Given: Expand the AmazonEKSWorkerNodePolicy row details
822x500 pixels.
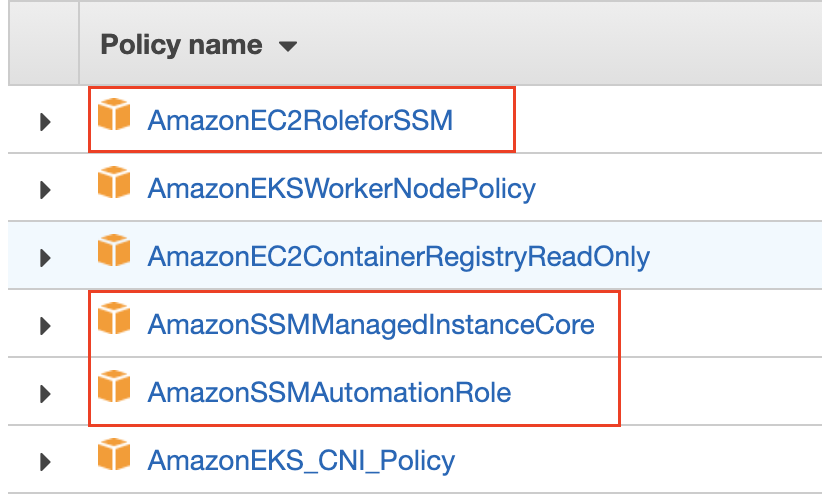Looking at the screenshot, I should click(44, 190).
